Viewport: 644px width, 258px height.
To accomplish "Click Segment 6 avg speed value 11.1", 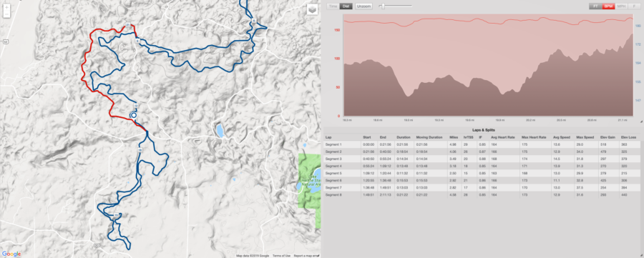I will 557,180.
